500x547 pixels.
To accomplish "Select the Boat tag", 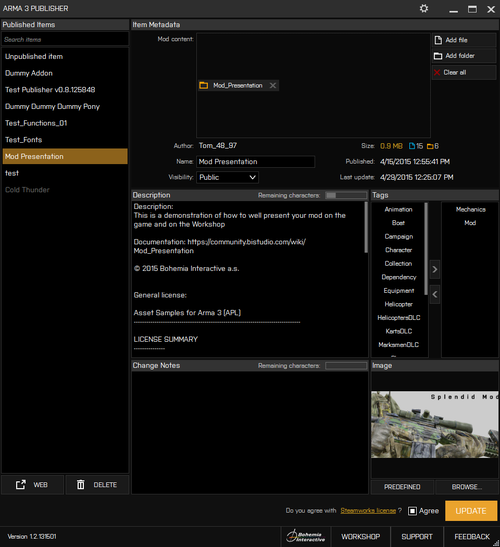I will [x=398, y=223].
